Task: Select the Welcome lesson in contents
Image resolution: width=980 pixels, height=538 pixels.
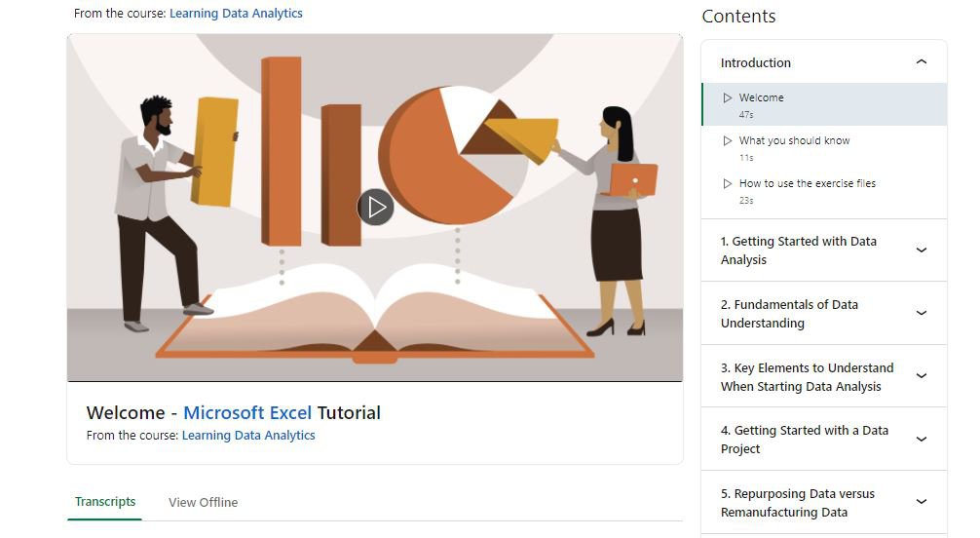Action: 824,104
